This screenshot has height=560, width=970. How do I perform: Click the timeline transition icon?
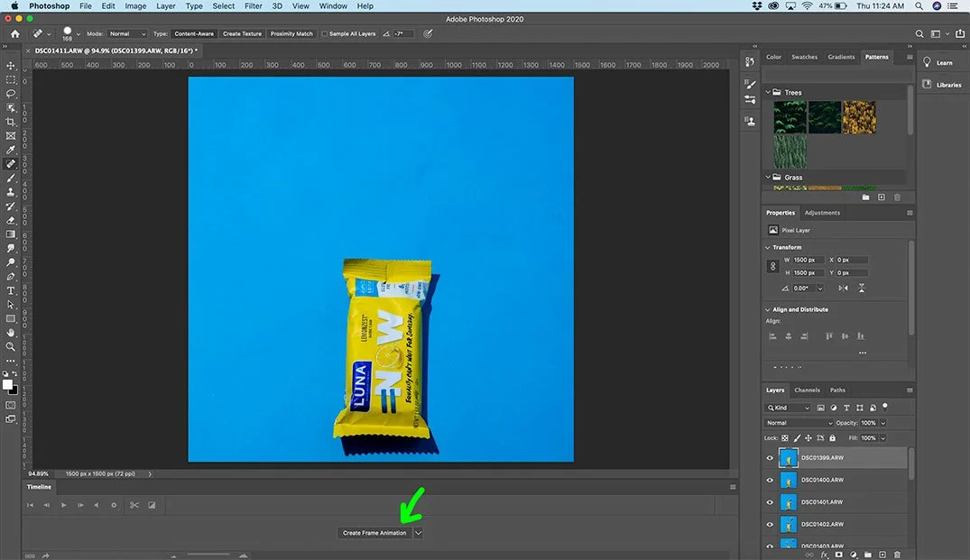152,505
